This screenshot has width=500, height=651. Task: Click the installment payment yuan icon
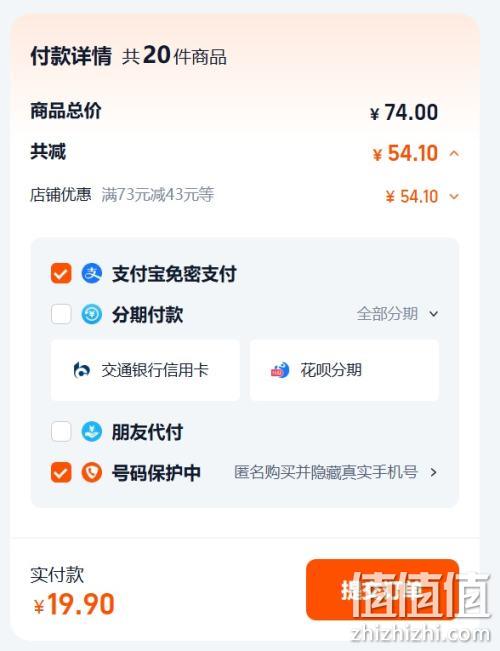[91, 314]
